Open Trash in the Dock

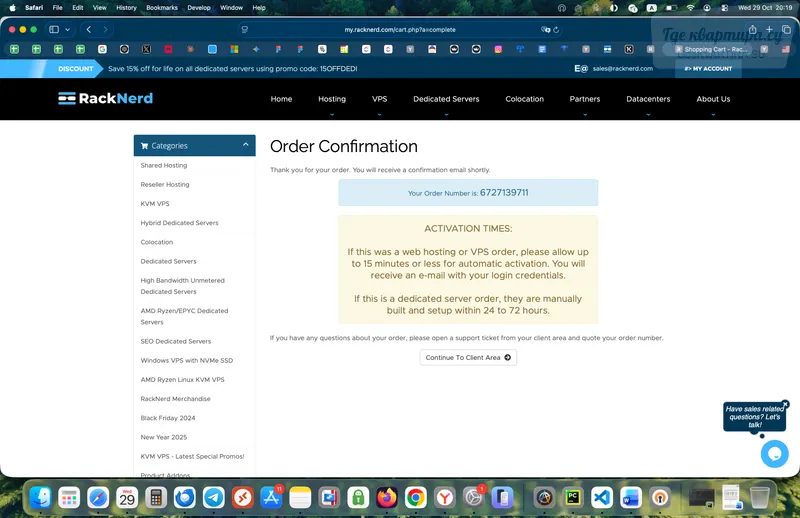(760, 497)
